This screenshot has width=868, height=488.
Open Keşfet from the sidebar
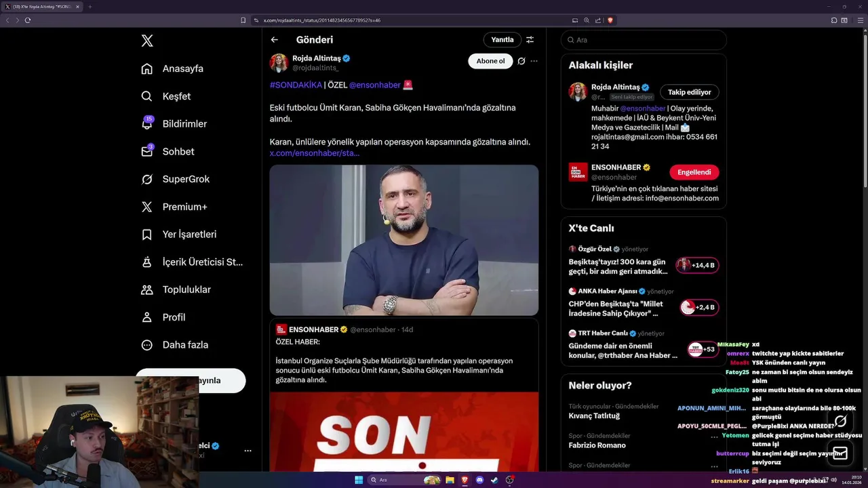(x=166, y=96)
